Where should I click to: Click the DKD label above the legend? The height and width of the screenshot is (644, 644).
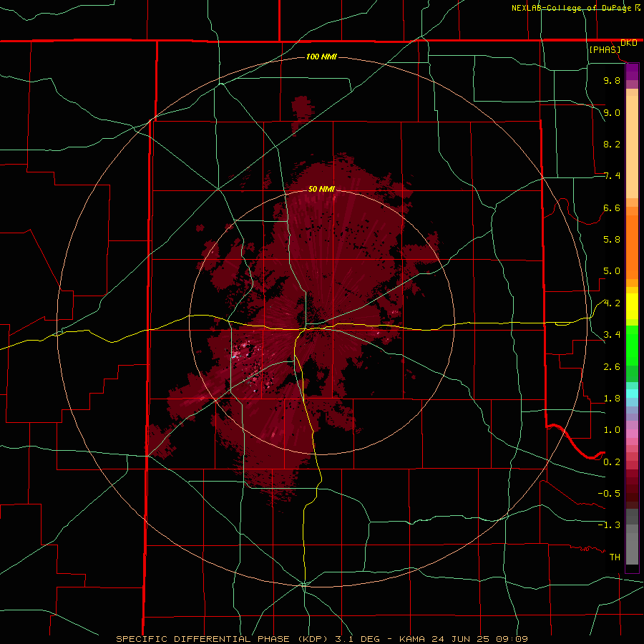[628, 43]
